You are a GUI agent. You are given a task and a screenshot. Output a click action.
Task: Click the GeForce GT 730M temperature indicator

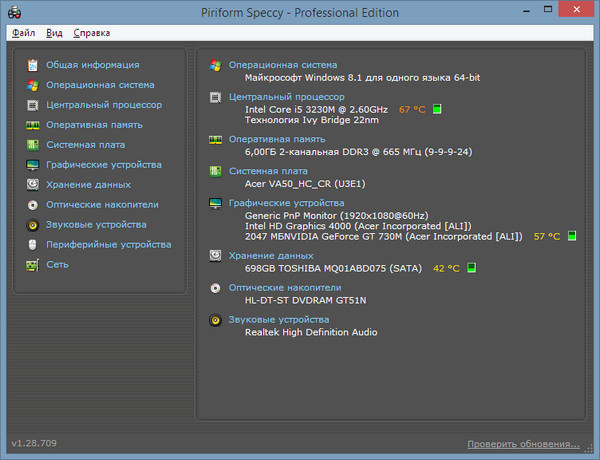[x=572, y=236]
